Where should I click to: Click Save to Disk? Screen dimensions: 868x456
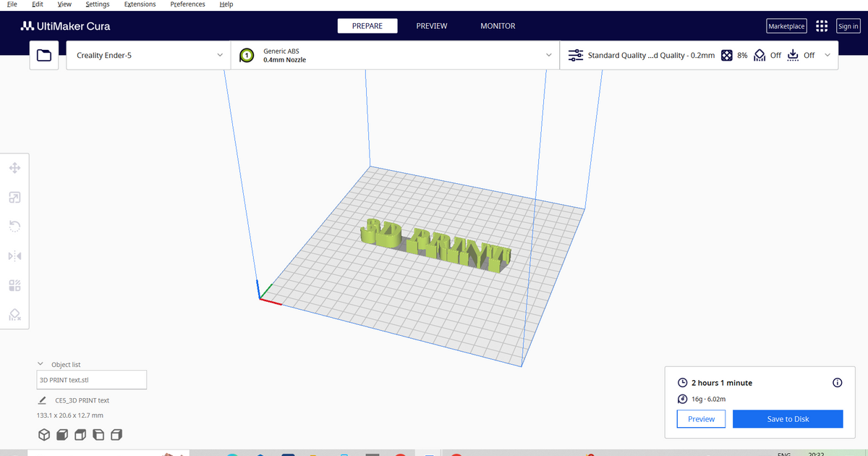click(788, 419)
